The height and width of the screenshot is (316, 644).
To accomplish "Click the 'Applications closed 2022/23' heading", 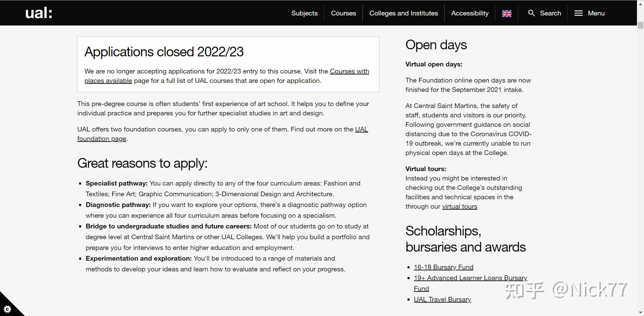I will pos(164,52).
